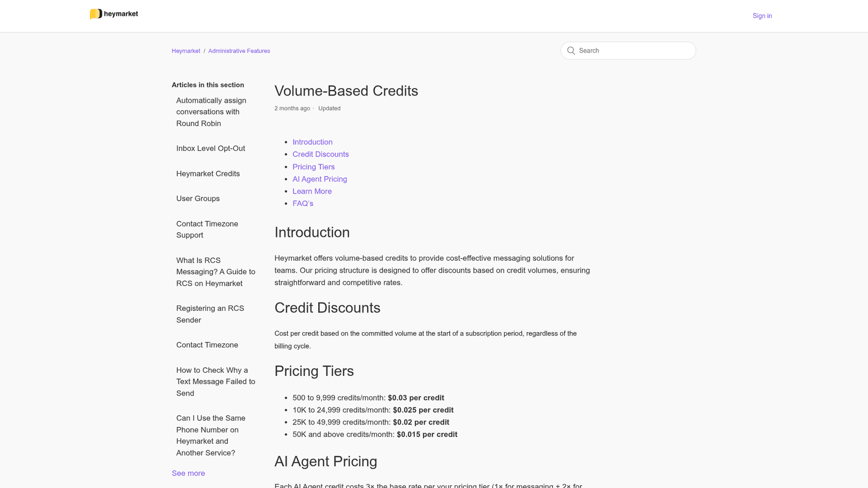Open Text Message Failed to Send article
Image resolution: width=868 pixels, height=488 pixels.
click(x=216, y=382)
